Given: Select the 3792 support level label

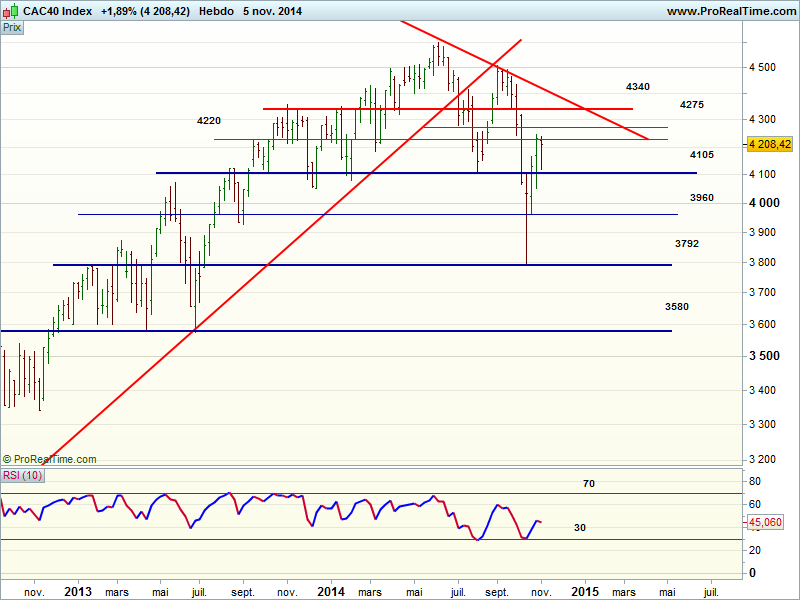Looking at the screenshot, I should tap(687, 243).
